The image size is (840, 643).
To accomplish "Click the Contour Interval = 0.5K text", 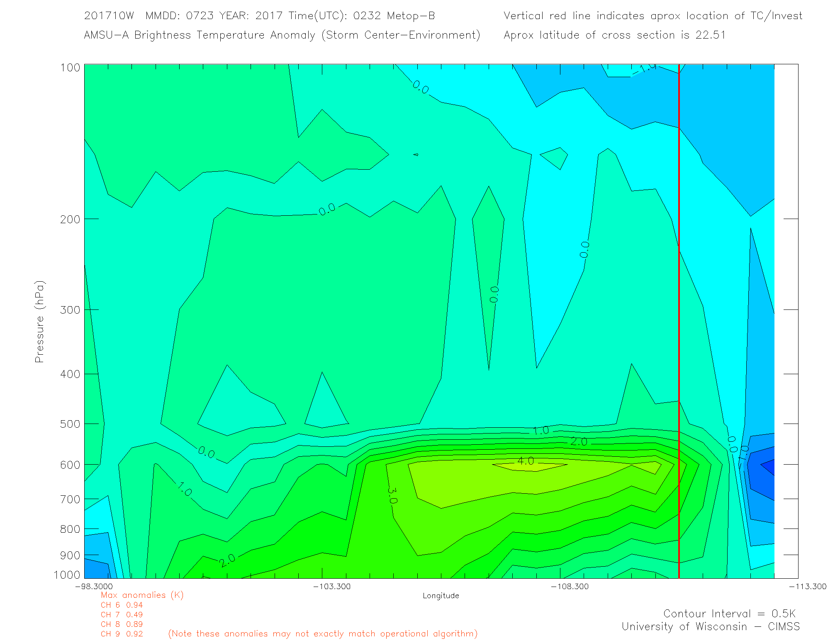I will pos(729,614).
